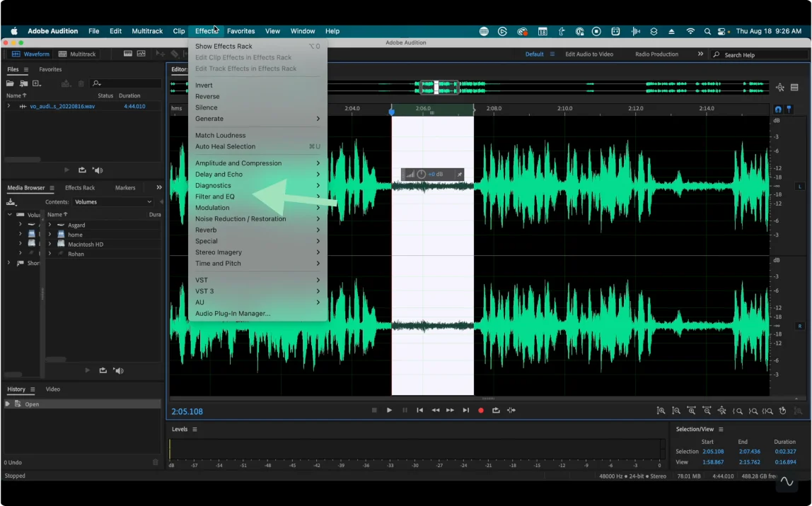812x506 pixels.
Task: Toggle Loop Playback in transport bar
Action: click(496, 411)
